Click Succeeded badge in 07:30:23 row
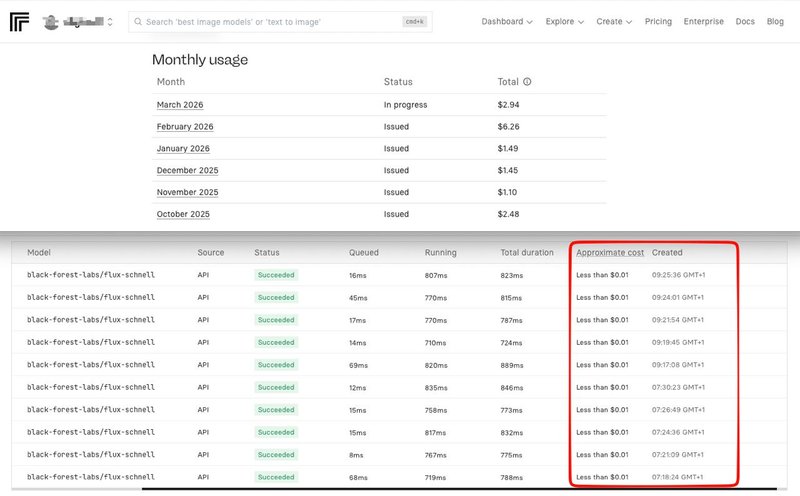This screenshot has width=800, height=496. [x=276, y=387]
